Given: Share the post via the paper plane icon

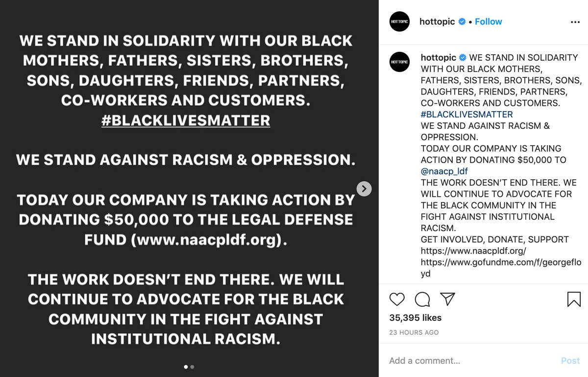Looking at the screenshot, I should pos(447,299).
